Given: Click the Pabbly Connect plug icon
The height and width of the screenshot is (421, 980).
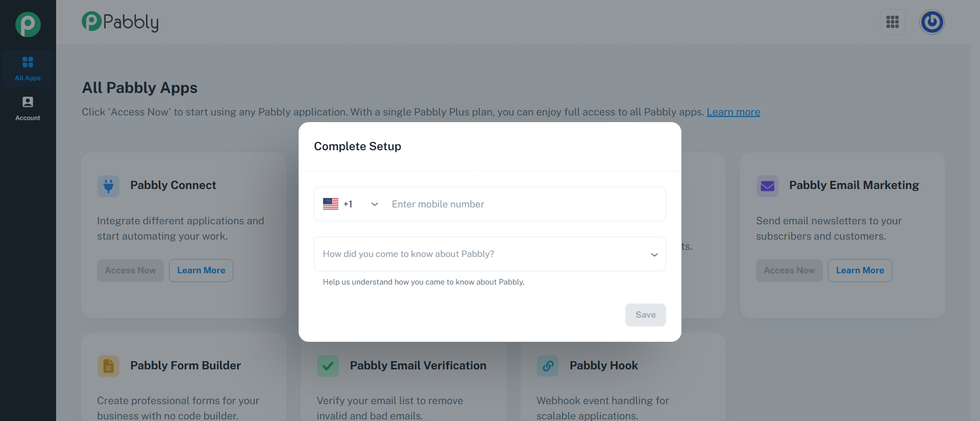Looking at the screenshot, I should pos(108,186).
